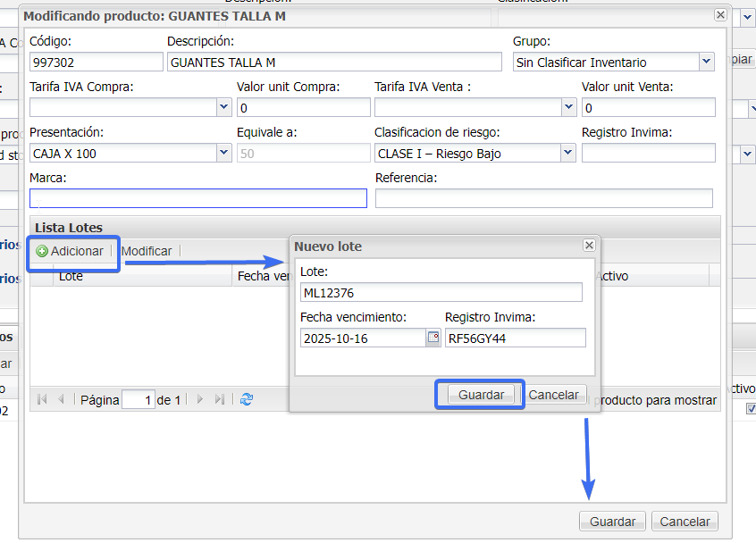This screenshot has height=543, width=756.
Task: Close the Nuevo lote dialog
Action: click(x=589, y=246)
